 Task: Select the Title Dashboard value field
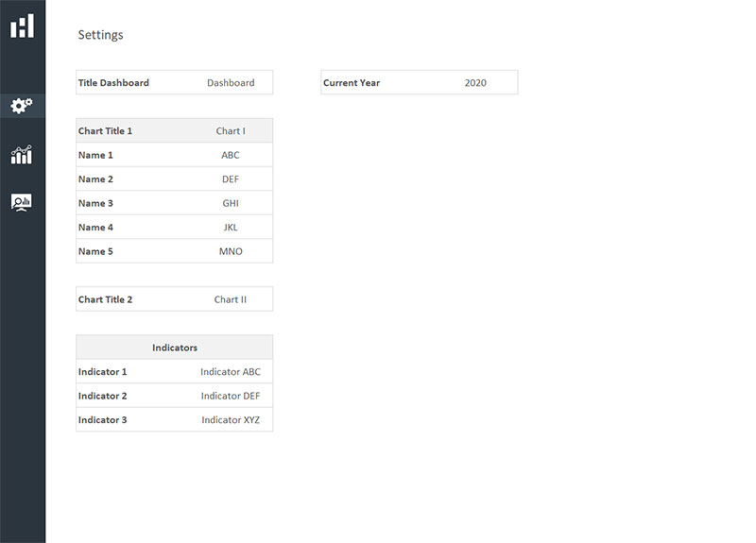(x=231, y=83)
